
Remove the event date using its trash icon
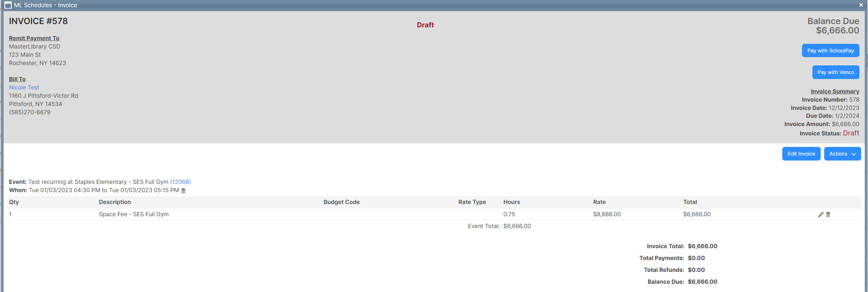click(183, 191)
